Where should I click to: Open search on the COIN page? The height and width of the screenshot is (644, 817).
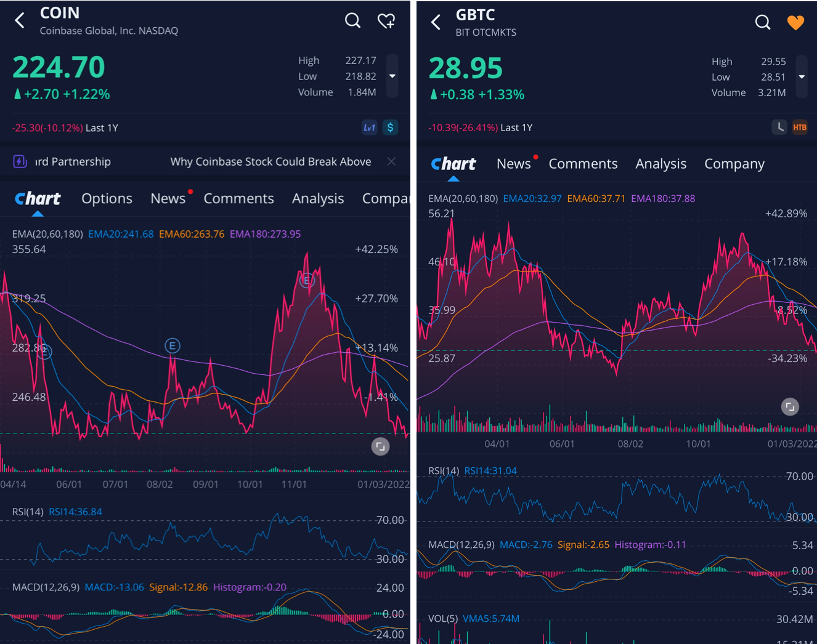[x=352, y=20]
